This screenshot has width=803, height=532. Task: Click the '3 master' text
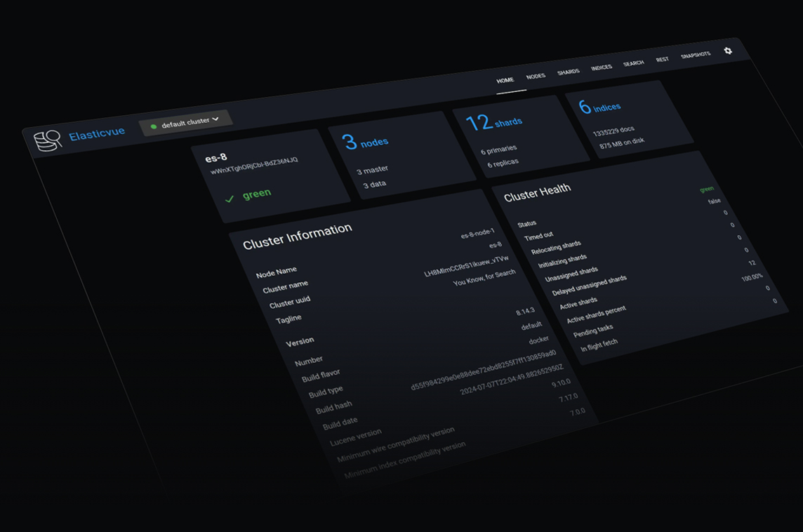[x=372, y=169]
